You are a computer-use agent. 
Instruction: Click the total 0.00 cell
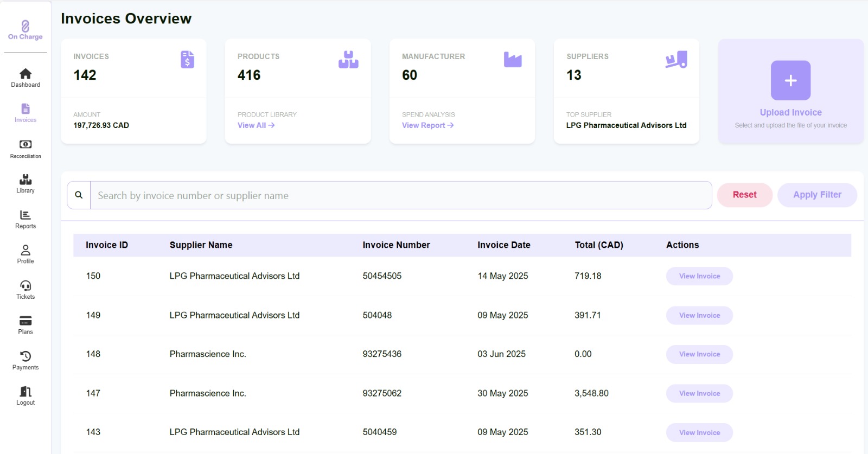tap(583, 354)
